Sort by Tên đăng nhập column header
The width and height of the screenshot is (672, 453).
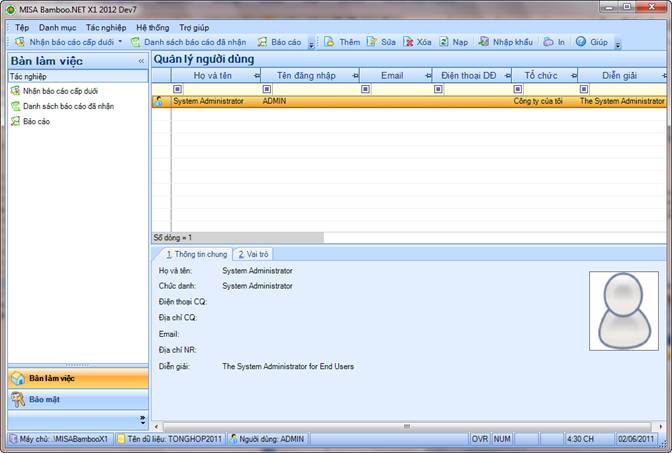(x=306, y=75)
